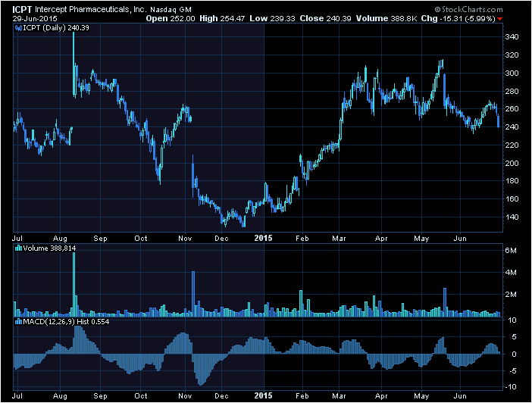Click the red down-arrow change indicator
The width and height of the screenshot is (532, 403).
[x=499, y=19]
